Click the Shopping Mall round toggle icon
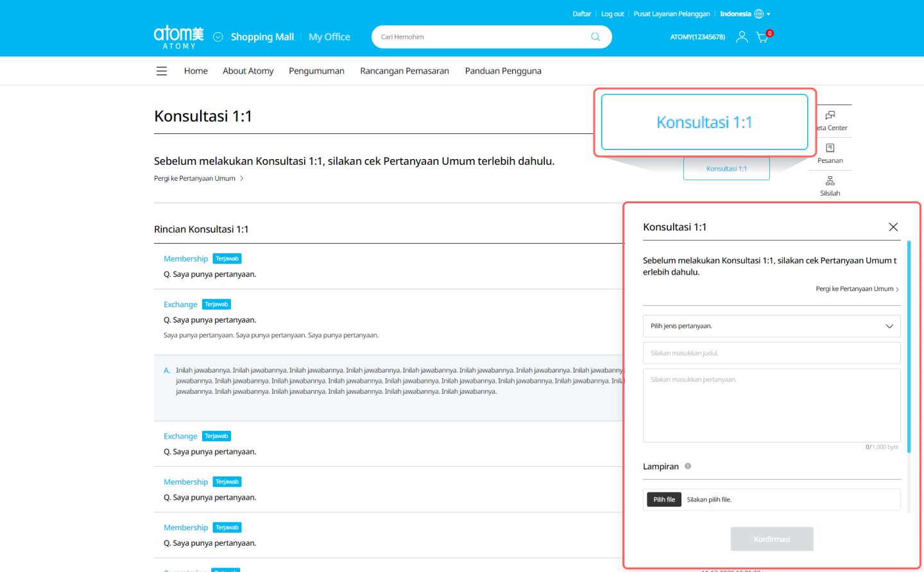Screen dimensions: 924x572 pyautogui.click(x=218, y=37)
